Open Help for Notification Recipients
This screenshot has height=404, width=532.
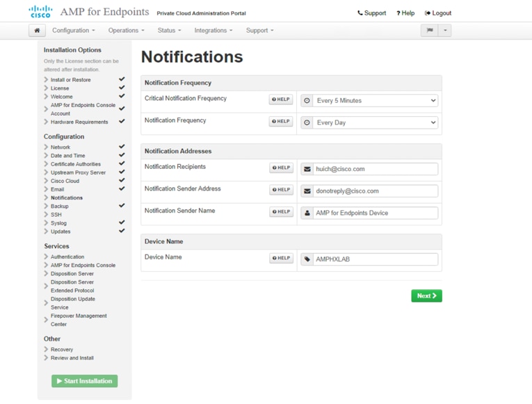click(x=281, y=168)
